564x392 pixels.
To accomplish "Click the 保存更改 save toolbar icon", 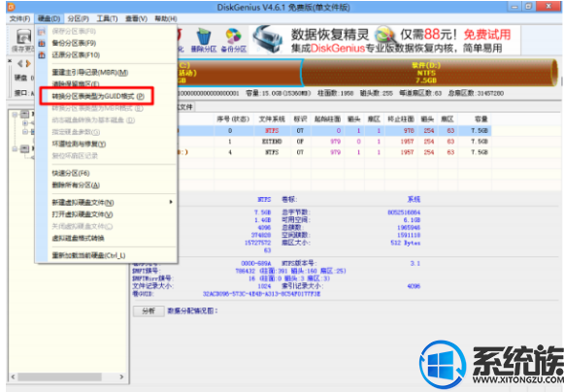I will tap(23, 39).
